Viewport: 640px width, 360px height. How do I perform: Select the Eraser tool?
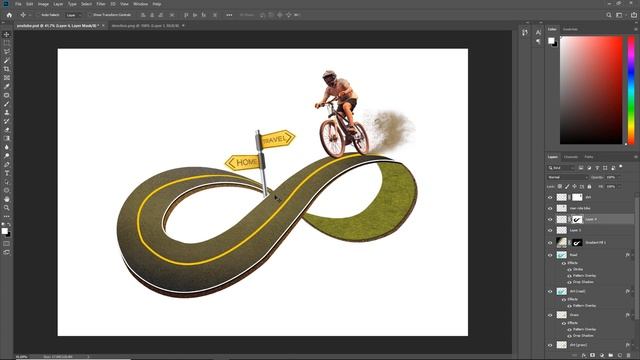(7, 130)
